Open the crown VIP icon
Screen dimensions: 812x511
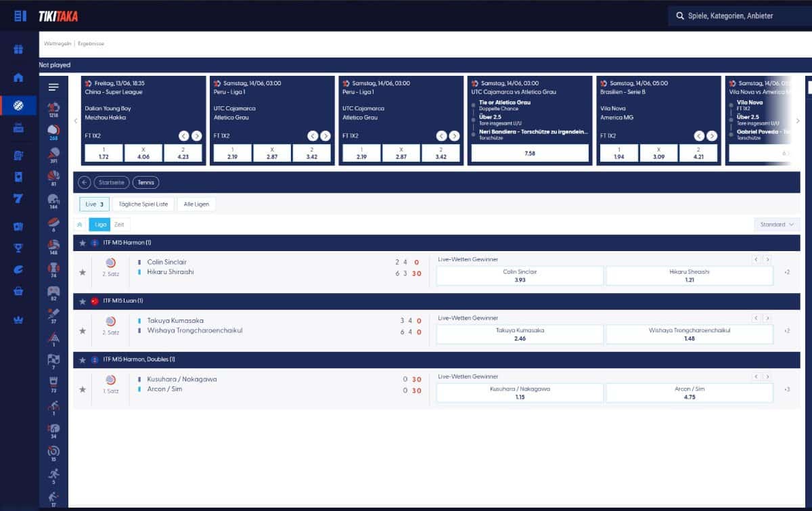tap(18, 319)
